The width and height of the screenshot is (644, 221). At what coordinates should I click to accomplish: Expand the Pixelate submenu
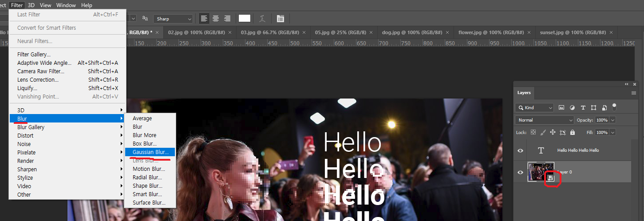67,152
